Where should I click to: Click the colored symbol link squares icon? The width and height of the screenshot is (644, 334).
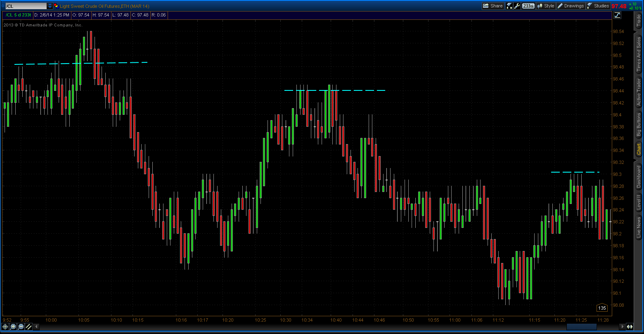(56, 6)
